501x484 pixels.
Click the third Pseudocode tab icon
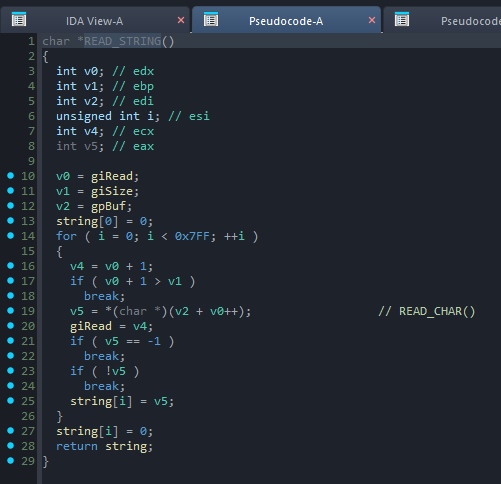click(x=402, y=19)
